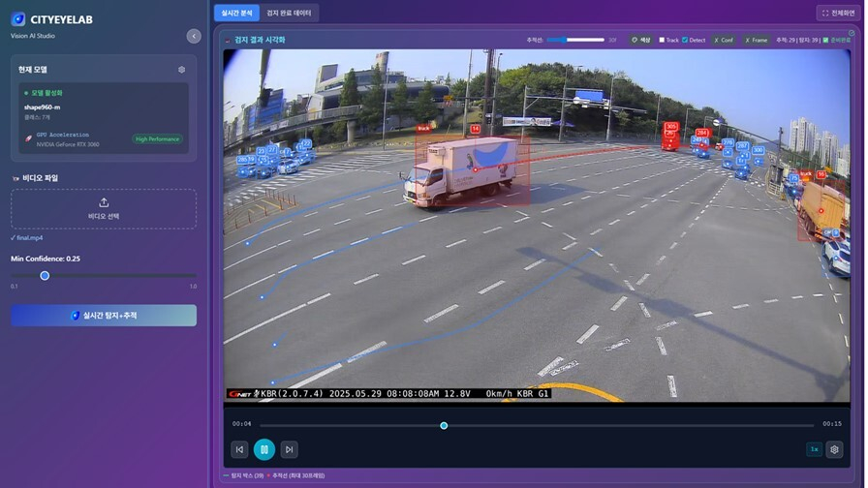Enter fullscreen with the 전체화면 button
868x488 pixels.
(x=836, y=13)
